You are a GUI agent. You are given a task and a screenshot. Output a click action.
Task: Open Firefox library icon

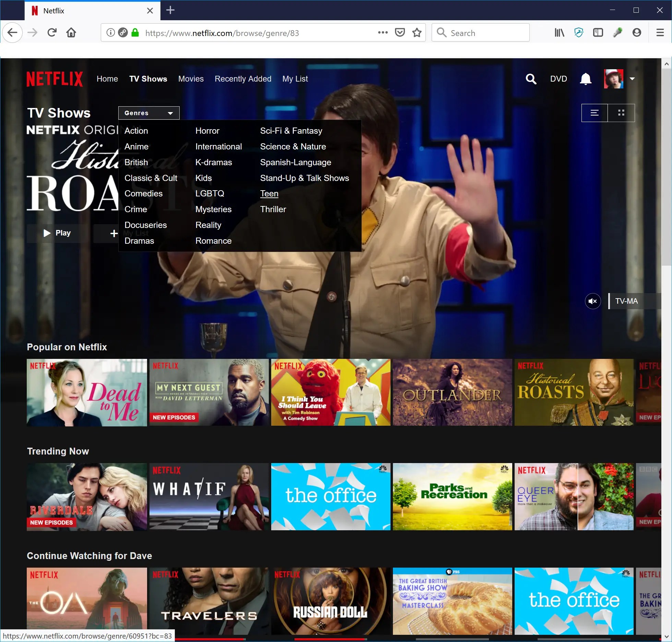pyautogui.click(x=559, y=33)
